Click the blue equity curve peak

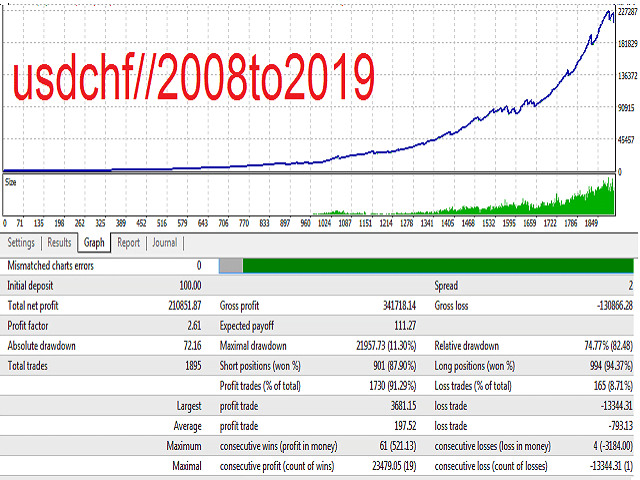[608, 13]
